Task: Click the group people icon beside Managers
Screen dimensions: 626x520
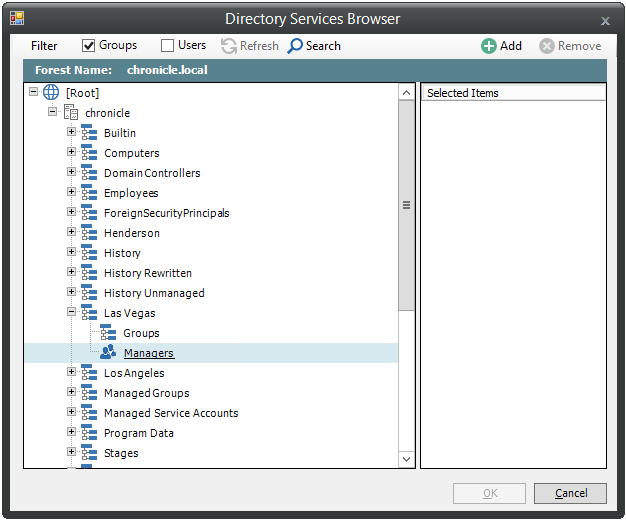Action: click(108, 352)
